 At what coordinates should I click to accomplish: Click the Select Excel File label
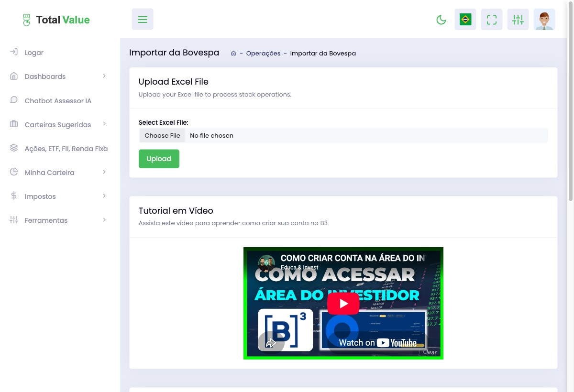coord(164,123)
